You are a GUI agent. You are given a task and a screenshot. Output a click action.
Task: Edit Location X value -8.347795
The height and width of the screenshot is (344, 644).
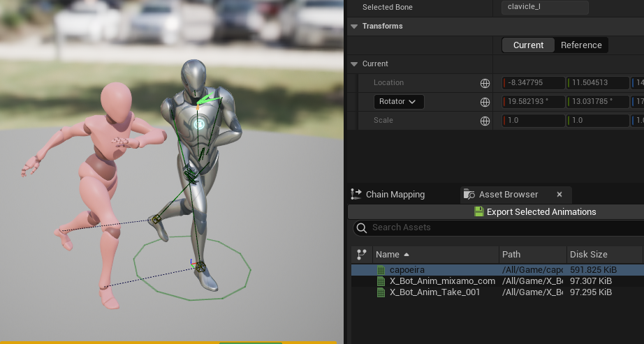click(x=534, y=83)
